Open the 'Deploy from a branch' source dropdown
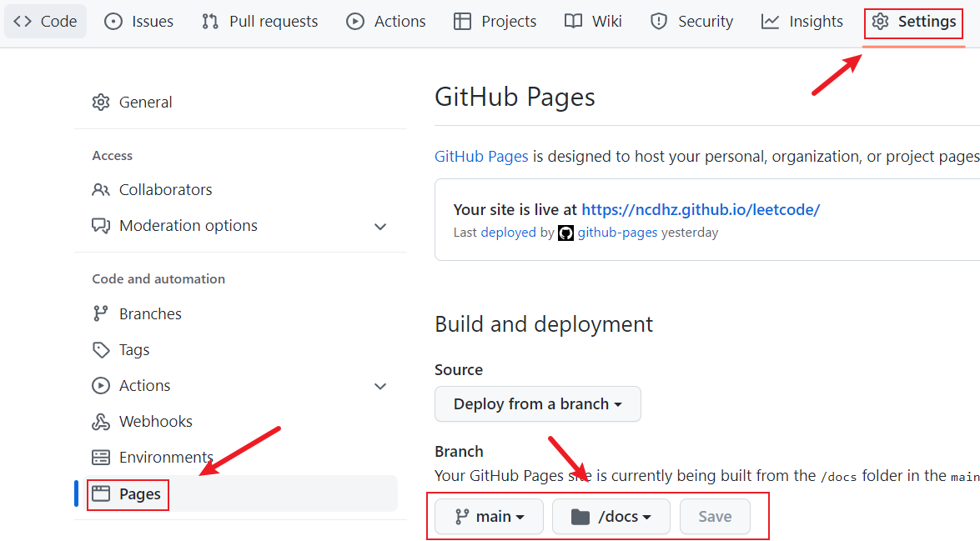This screenshot has height=541, width=980. tap(537, 404)
